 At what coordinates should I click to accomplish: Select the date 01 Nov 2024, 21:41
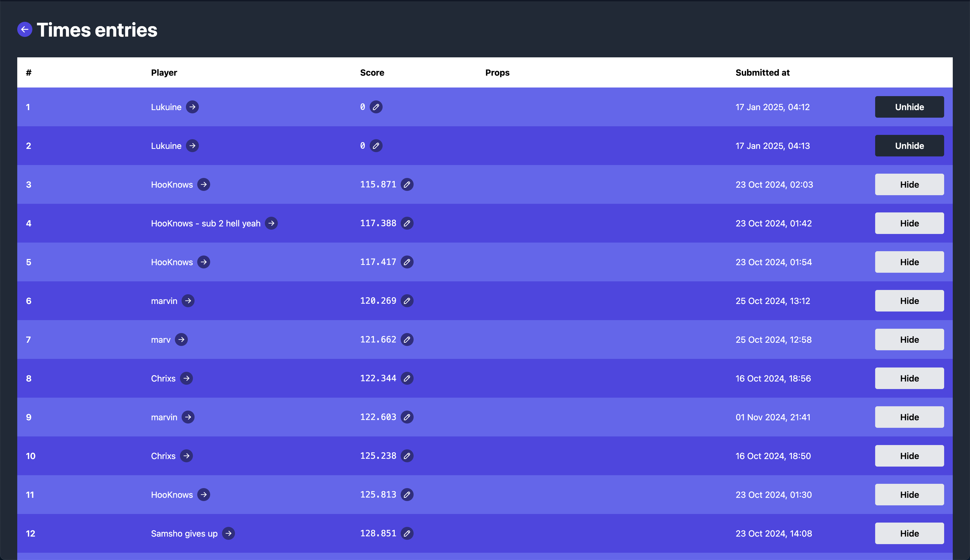[773, 417]
